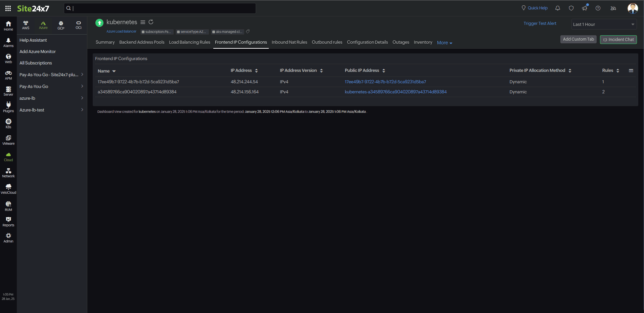The width and height of the screenshot is (644, 313).
Task: Open the OCI section
Action: [x=78, y=25]
